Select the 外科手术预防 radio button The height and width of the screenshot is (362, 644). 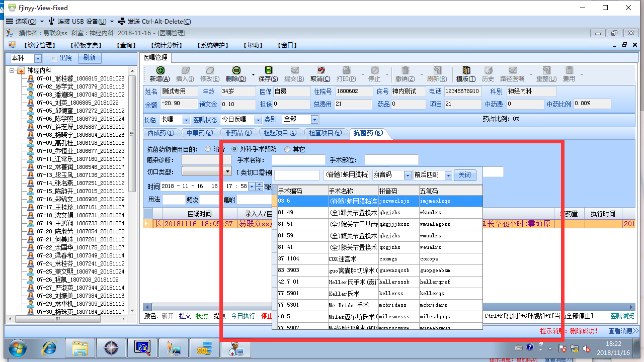point(234,149)
